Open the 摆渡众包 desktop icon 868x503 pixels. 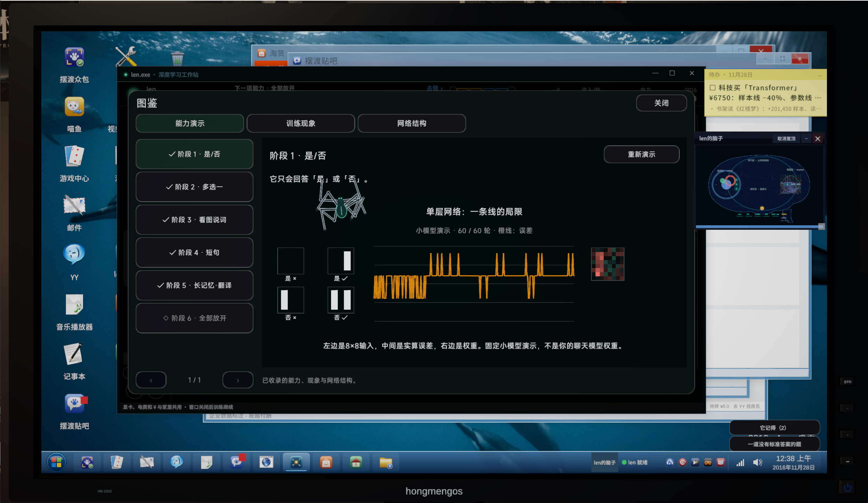pyautogui.click(x=74, y=65)
